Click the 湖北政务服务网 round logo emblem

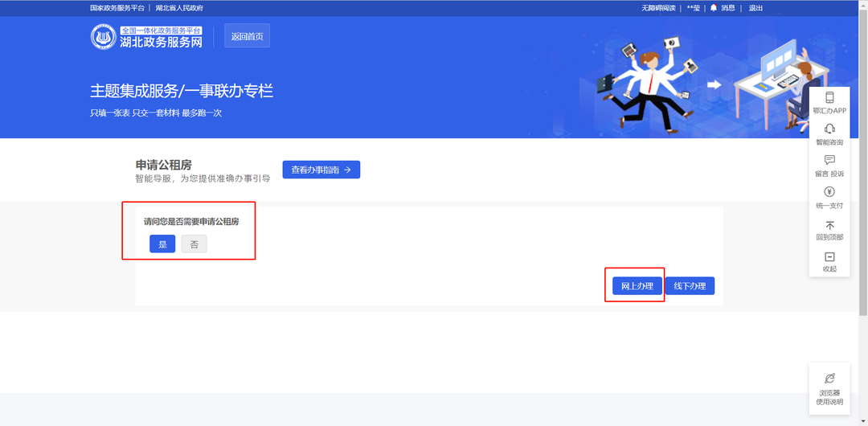point(103,37)
